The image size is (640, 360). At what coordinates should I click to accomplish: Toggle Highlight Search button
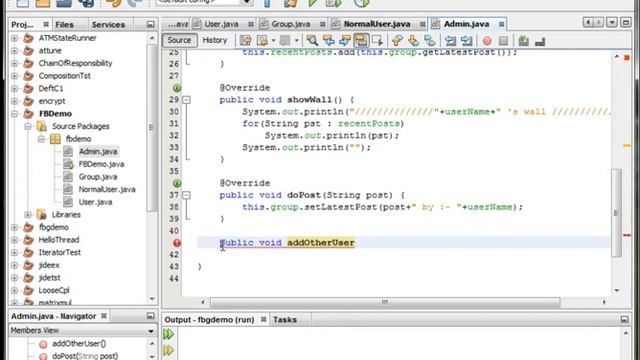point(361,40)
